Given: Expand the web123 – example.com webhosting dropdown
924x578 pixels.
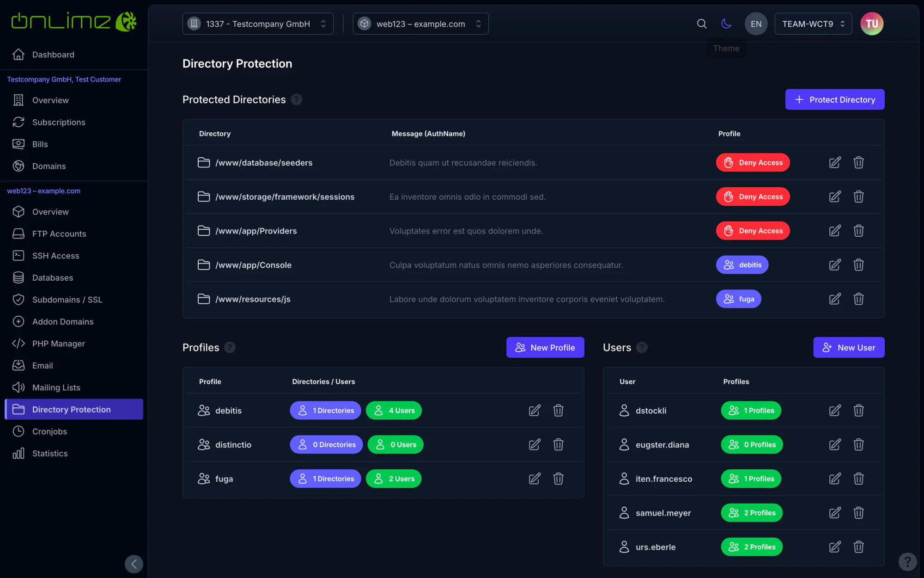Looking at the screenshot, I should click(420, 24).
